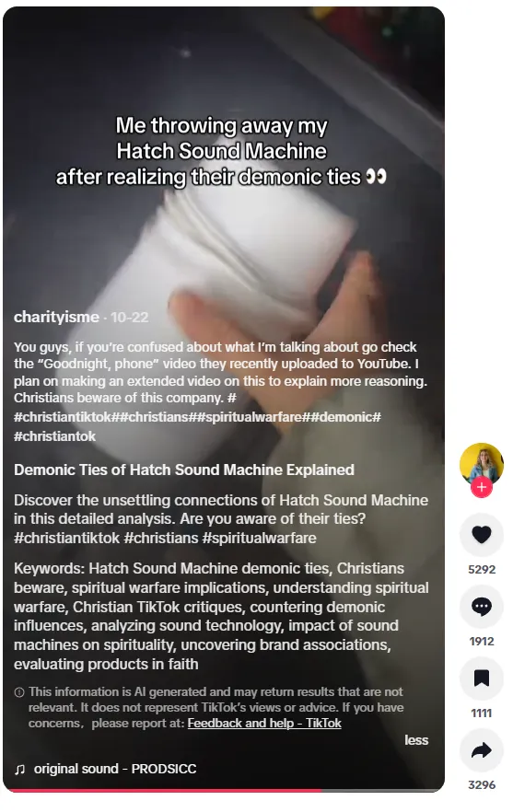The height and width of the screenshot is (812, 513).
Task: Open Feedback and help - TikTok link
Action: pos(264,723)
